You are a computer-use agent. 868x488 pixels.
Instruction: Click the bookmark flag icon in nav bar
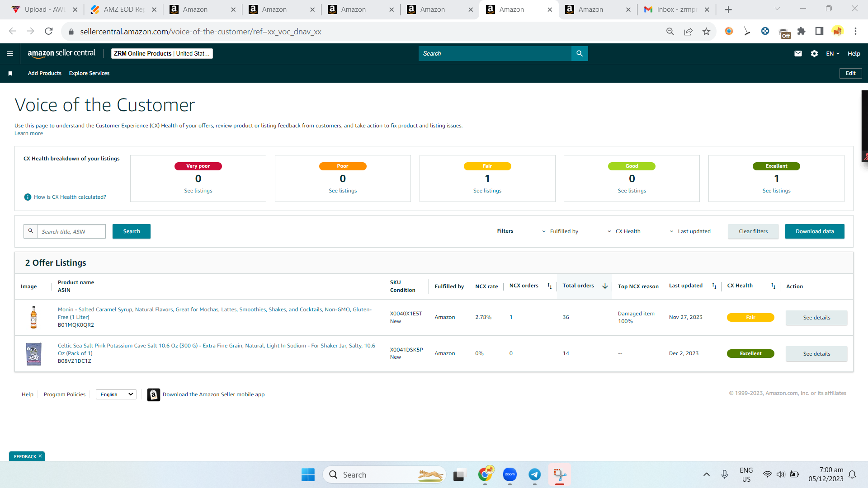[x=10, y=73]
